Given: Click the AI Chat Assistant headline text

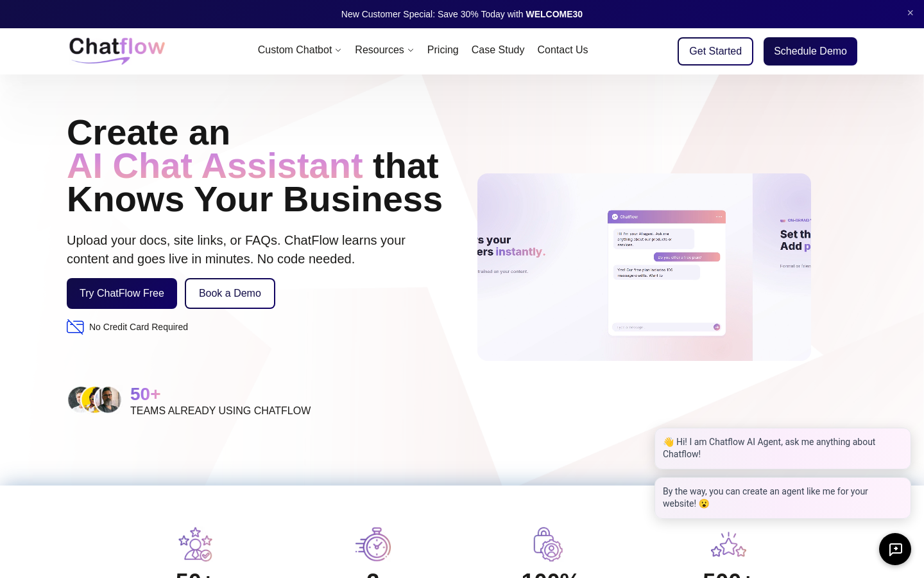Looking at the screenshot, I should click(x=215, y=166).
